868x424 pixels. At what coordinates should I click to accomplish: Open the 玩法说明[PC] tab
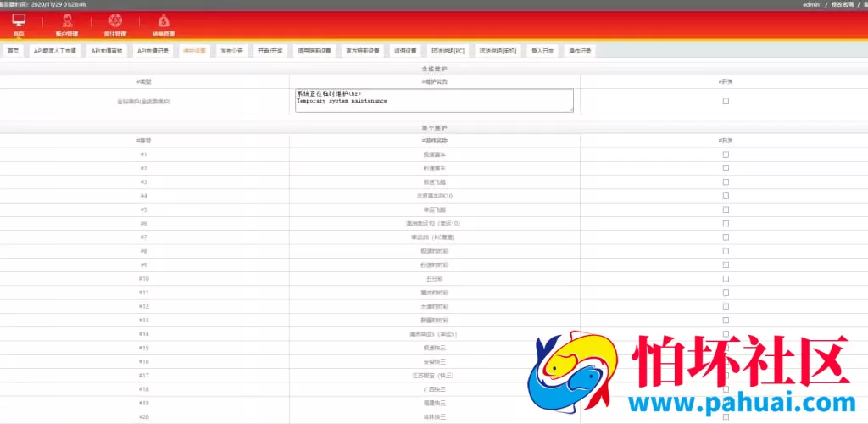[448, 50]
